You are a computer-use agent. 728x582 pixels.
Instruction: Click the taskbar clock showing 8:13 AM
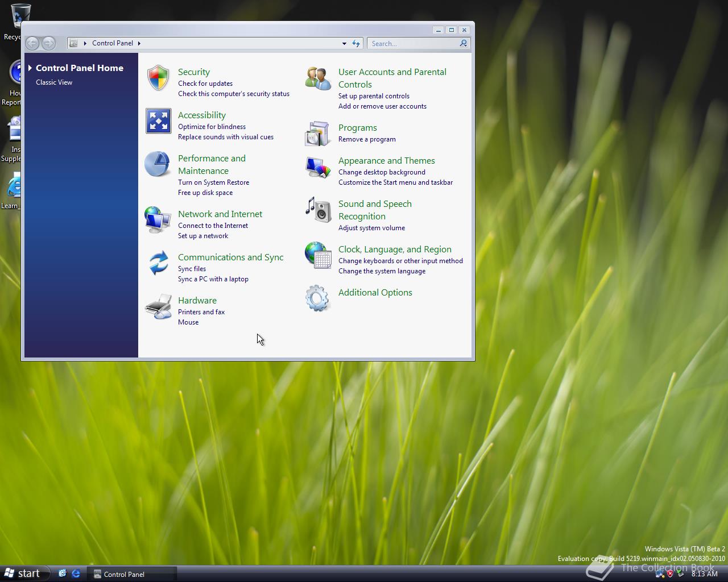pos(705,574)
